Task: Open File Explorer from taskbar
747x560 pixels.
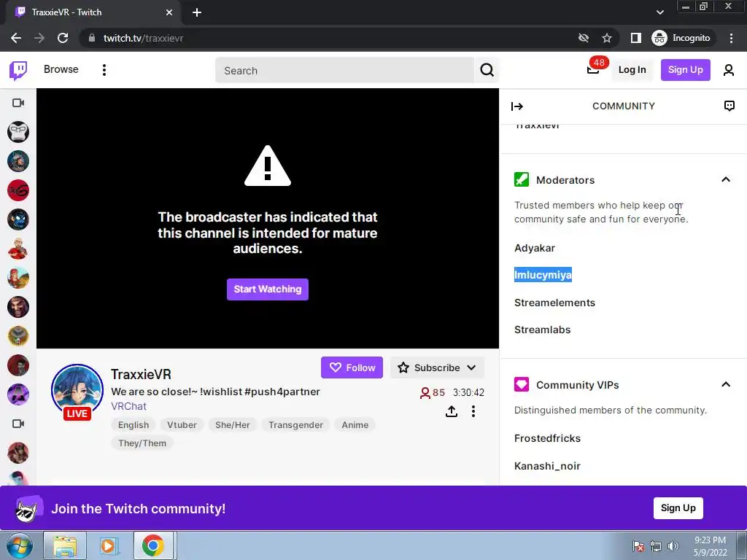Action: click(65, 545)
